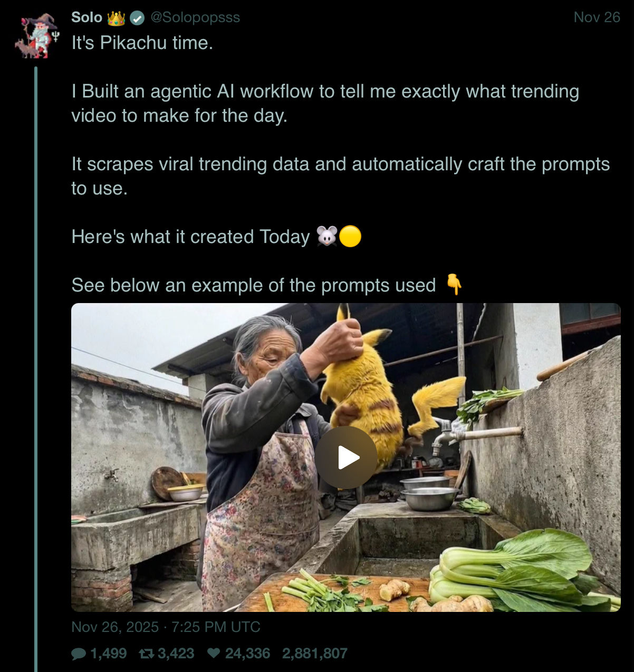Click the "It's Pikachu time." tweet text
The image size is (634, 672).
point(142,43)
